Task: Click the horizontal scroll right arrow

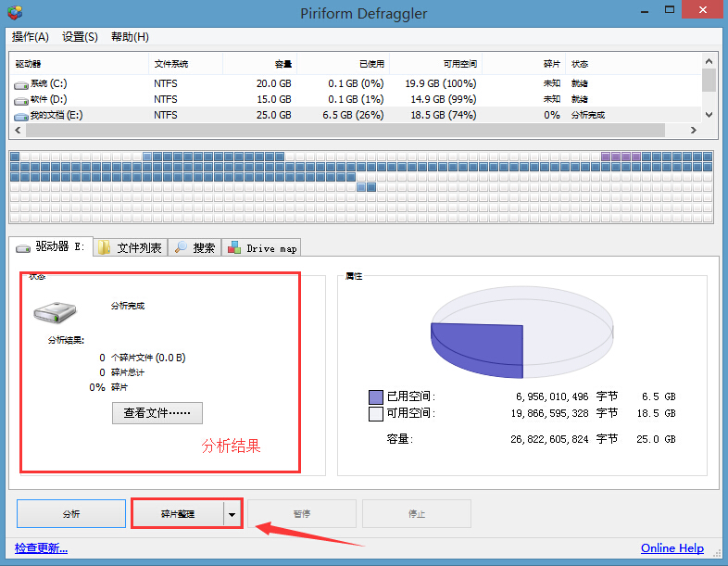Action: tap(694, 130)
